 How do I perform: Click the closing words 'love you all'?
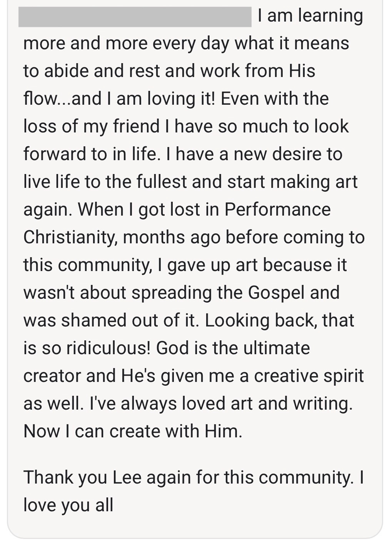click(68, 505)
